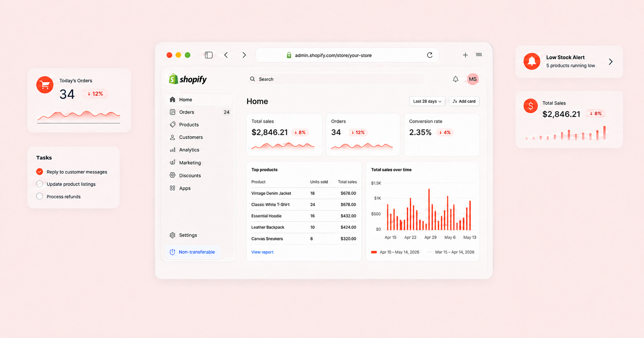
Task: Click the Home house icon in sidebar
Action: [x=172, y=99]
